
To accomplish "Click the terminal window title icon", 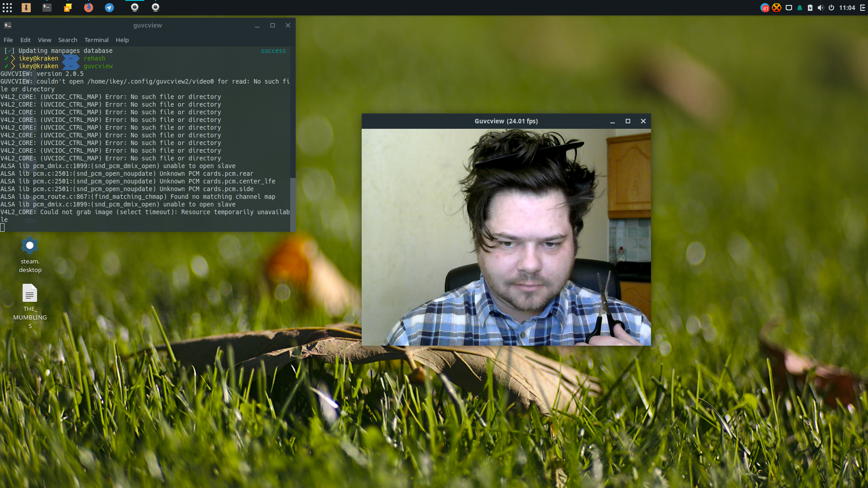I will tap(8, 25).
